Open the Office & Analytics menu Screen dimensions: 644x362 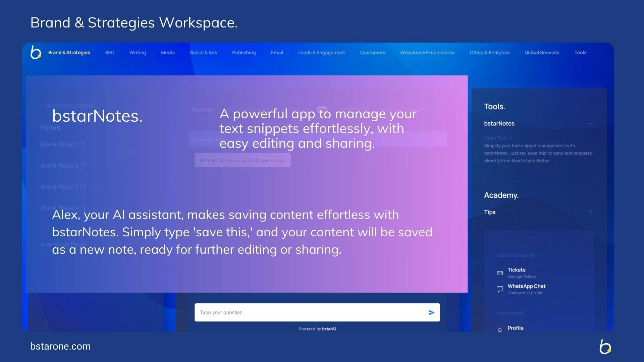(489, 53)
